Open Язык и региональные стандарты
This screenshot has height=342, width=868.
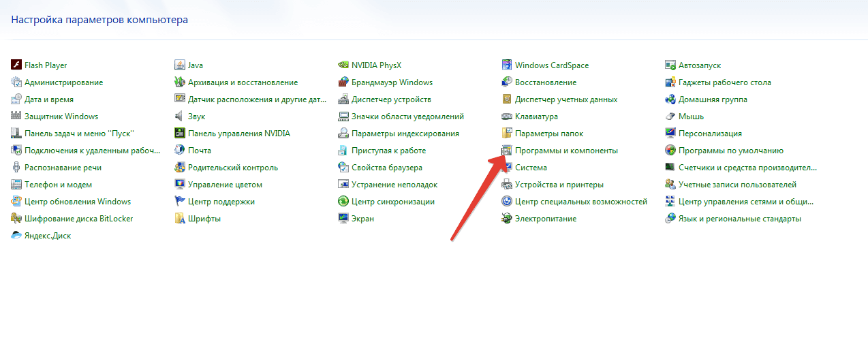click(740, 219)
